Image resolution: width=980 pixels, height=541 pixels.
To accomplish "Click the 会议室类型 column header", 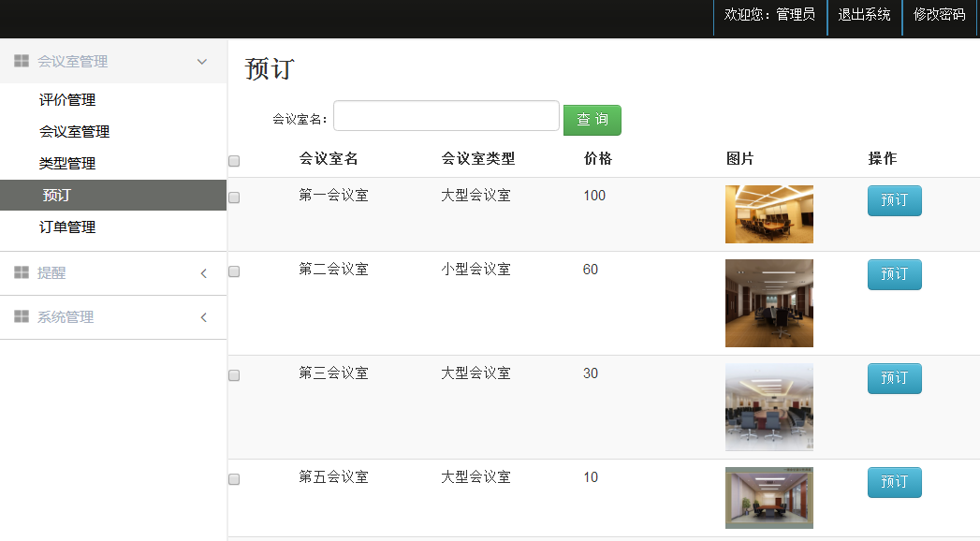I will point(478,159).
